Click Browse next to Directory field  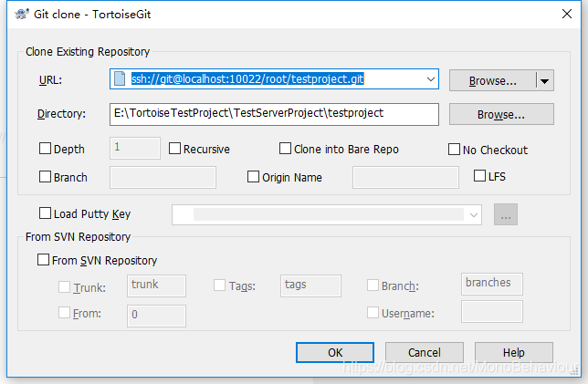click(x=501, y=114)
